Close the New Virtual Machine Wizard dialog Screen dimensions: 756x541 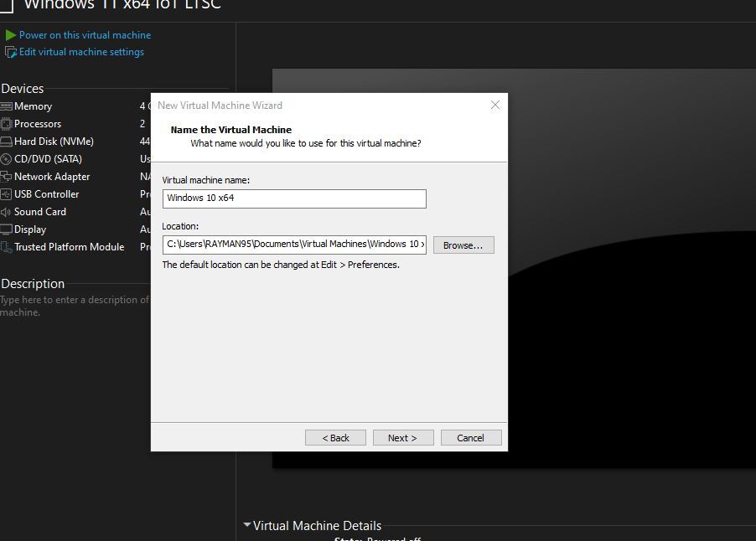tap(495, 105)
